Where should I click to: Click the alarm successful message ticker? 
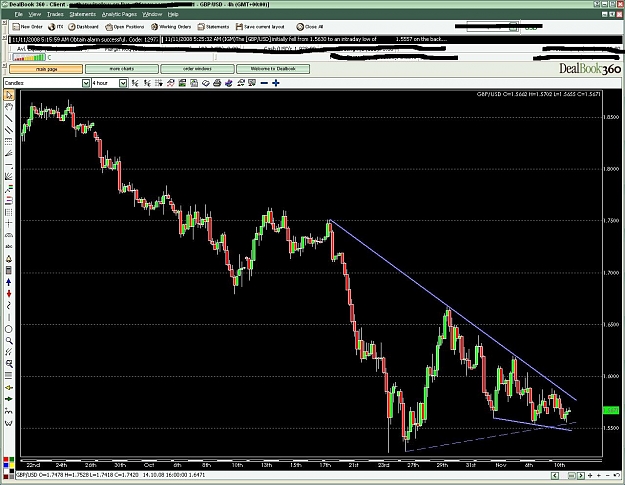pos(85,39)
